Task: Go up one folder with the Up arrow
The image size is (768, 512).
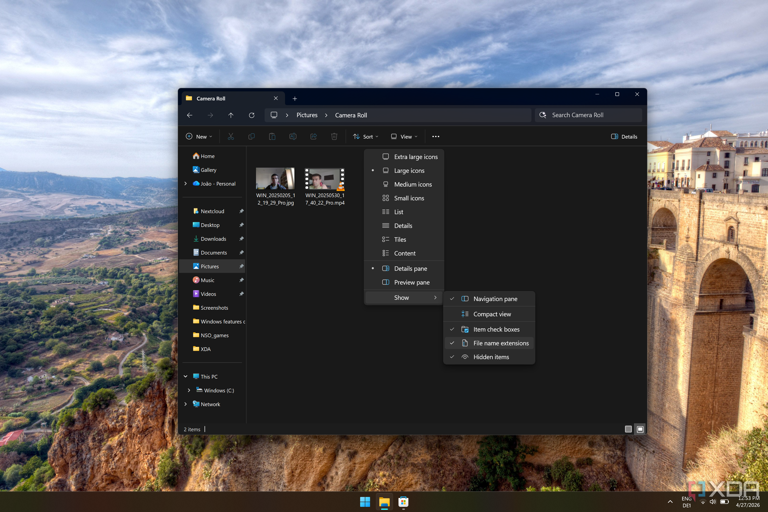Action: click(231, 115)
